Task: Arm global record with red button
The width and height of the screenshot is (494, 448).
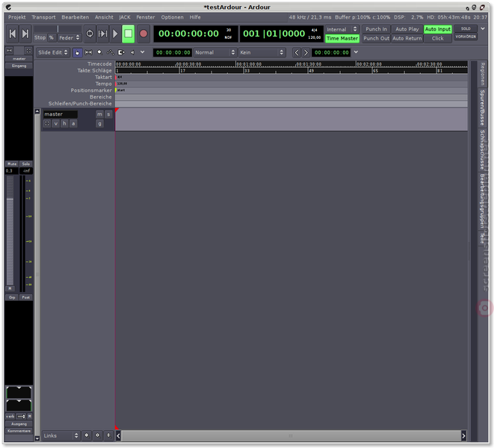Action: tap(143, 34)
